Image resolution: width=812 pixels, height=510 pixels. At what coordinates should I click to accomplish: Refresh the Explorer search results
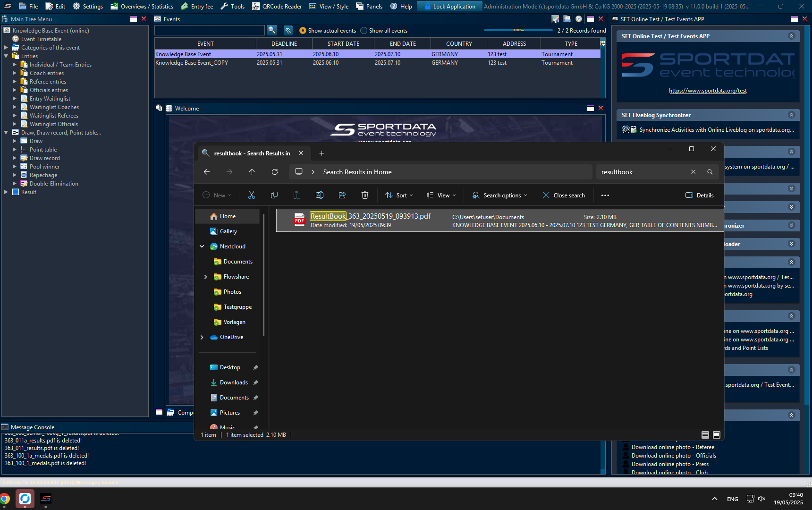coord(275,172)
